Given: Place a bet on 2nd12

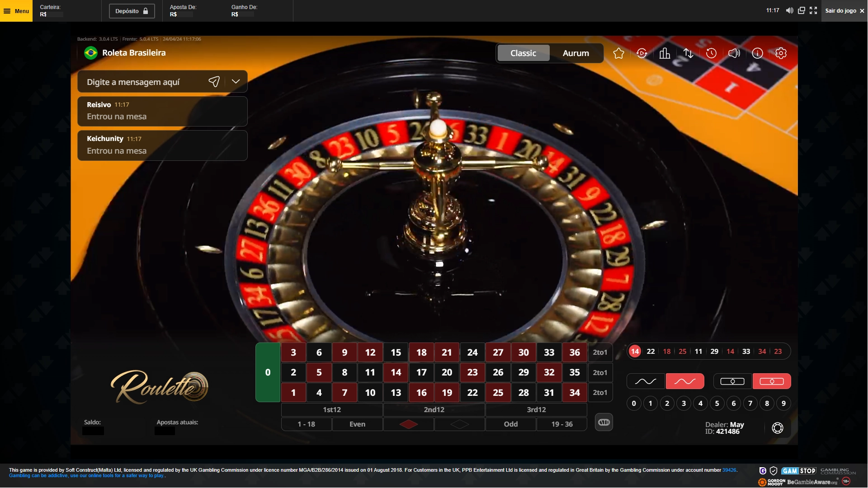Looking at the screenshot, I should (x=434, y=410).
